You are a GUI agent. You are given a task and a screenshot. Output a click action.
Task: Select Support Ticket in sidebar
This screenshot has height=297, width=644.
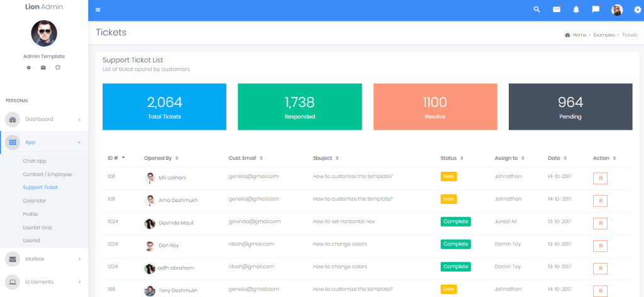coord(40,188)
